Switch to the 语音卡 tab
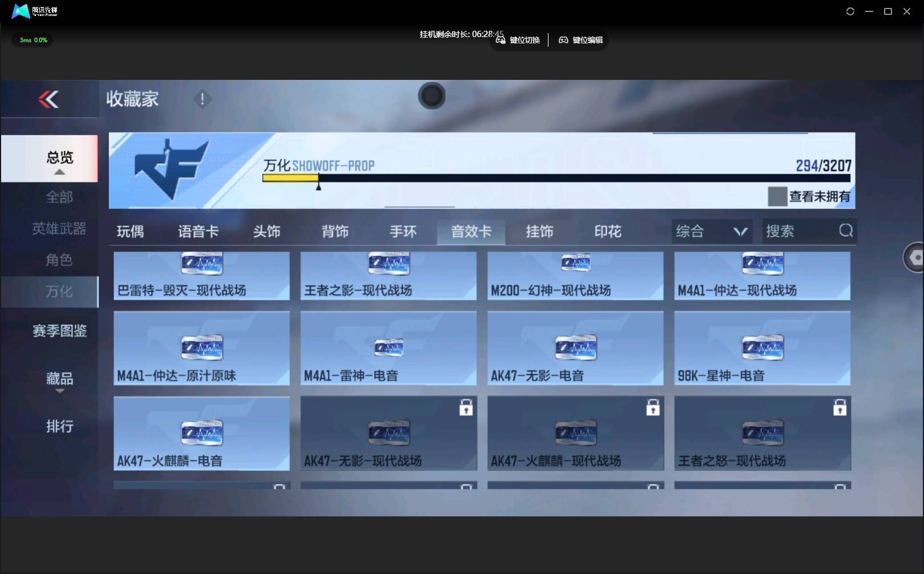This screenshot has height=574, width=924. [198, 231]
